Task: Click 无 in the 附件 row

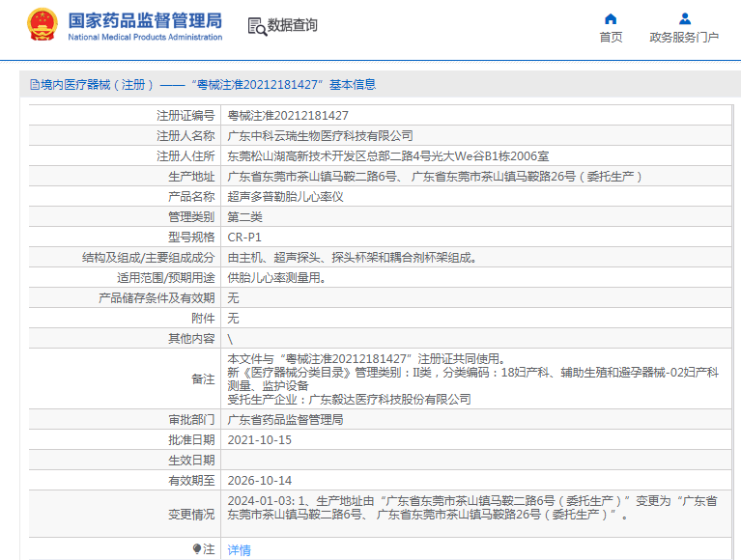Action: point(233,319)
